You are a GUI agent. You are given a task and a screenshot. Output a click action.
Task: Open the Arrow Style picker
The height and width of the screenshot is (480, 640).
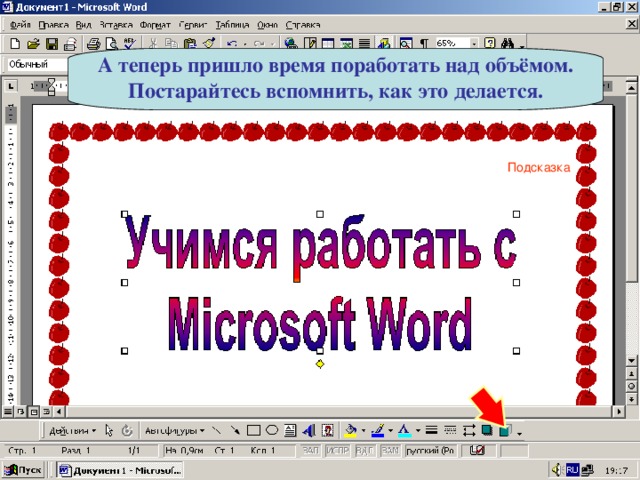tap(468, 430)
